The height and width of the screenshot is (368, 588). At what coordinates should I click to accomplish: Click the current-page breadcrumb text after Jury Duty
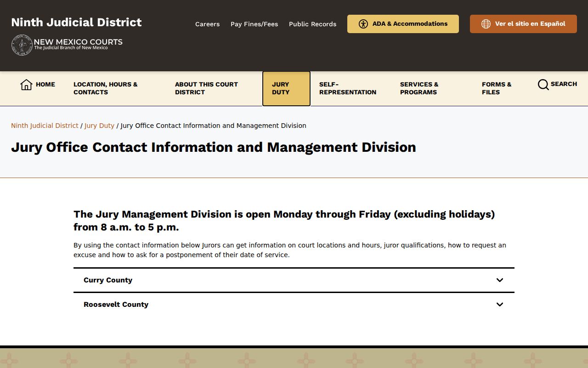coord(213,126)
